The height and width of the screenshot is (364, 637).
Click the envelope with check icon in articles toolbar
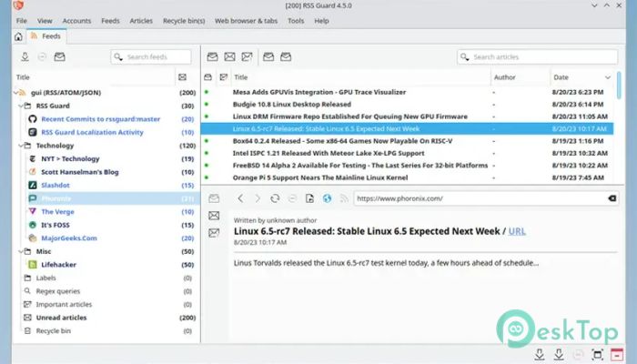(247, 56)
